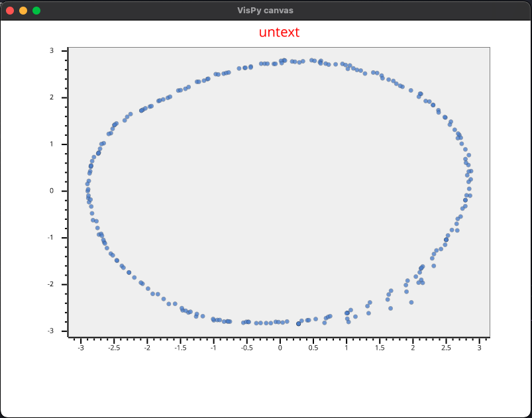Click the red 'untext' plot title
This screenshot has width=532, height=418.
click(279, 32)
